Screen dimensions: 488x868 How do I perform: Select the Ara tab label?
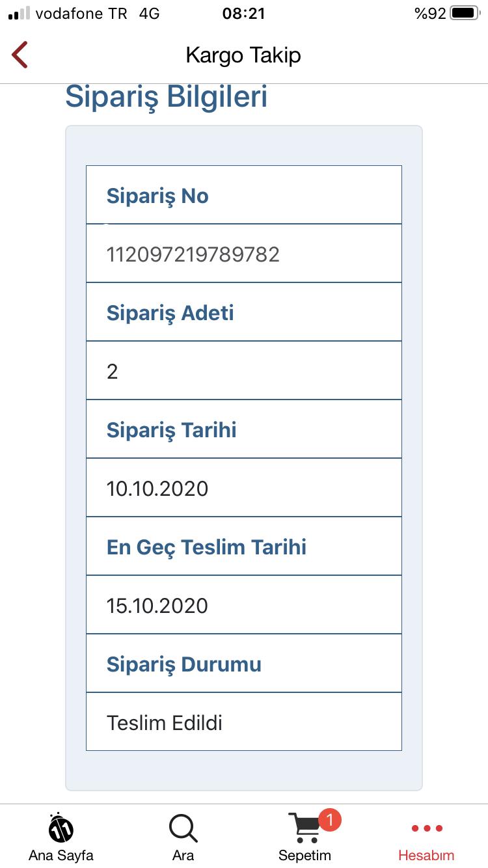[183, 855]
